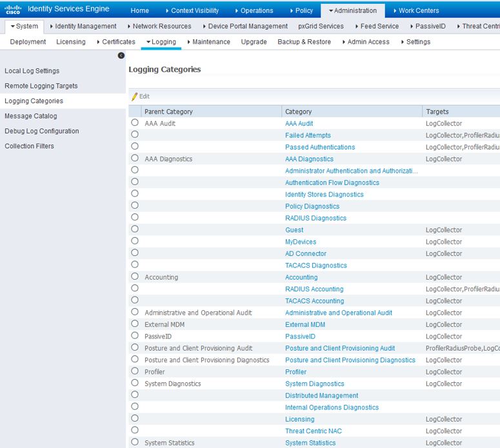Expand the Admin Access submenu

coord(366,42)
